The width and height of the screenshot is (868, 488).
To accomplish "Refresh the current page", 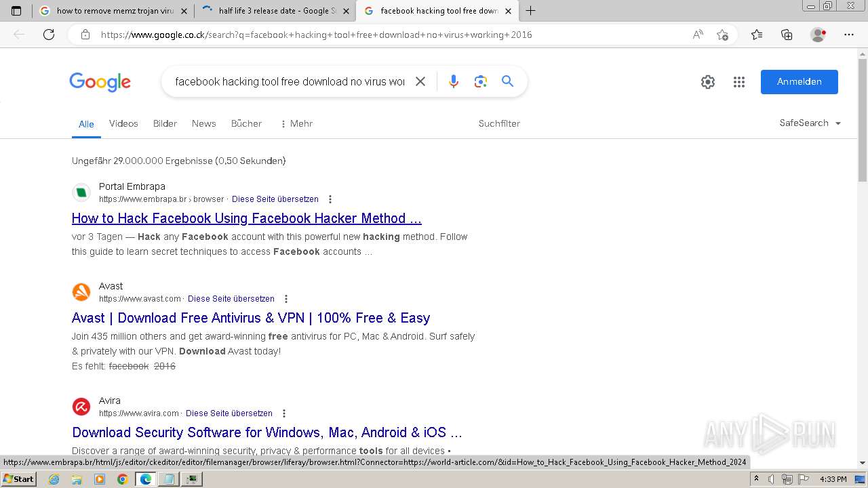I will pos(49,35).
